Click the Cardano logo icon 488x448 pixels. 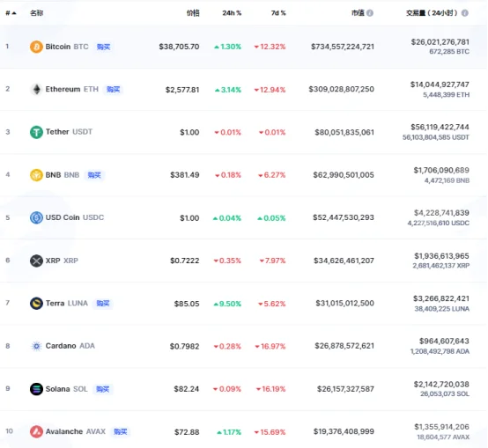[36, 346]
